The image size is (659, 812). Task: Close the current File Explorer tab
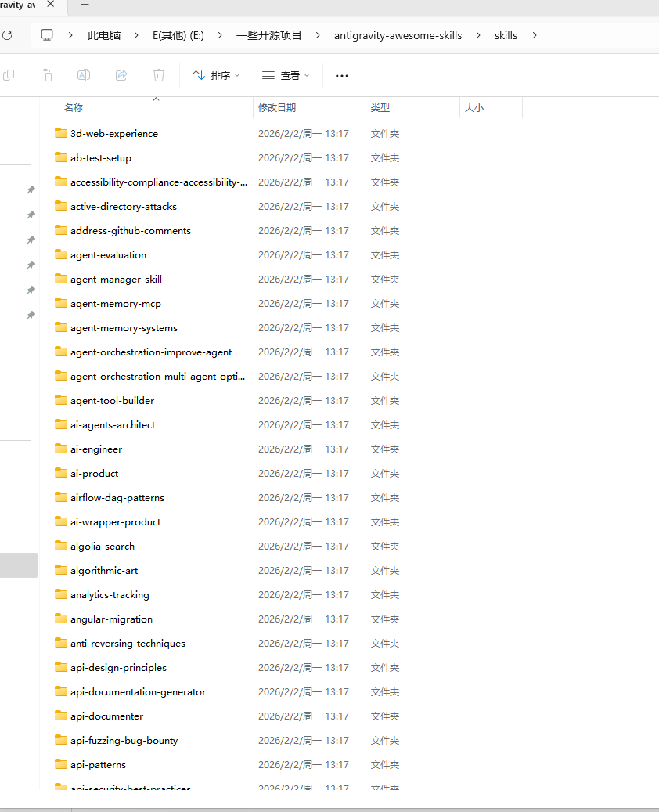click(x=52, y=5)
